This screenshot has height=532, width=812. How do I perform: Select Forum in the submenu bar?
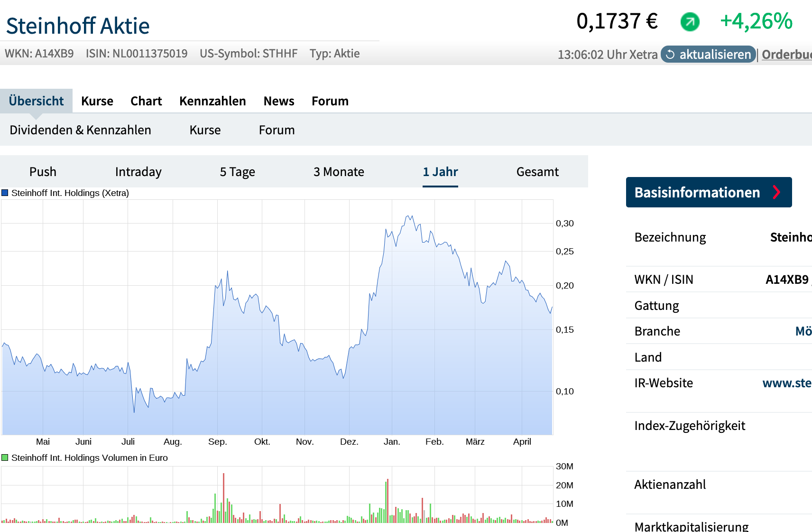click(277, 130)
